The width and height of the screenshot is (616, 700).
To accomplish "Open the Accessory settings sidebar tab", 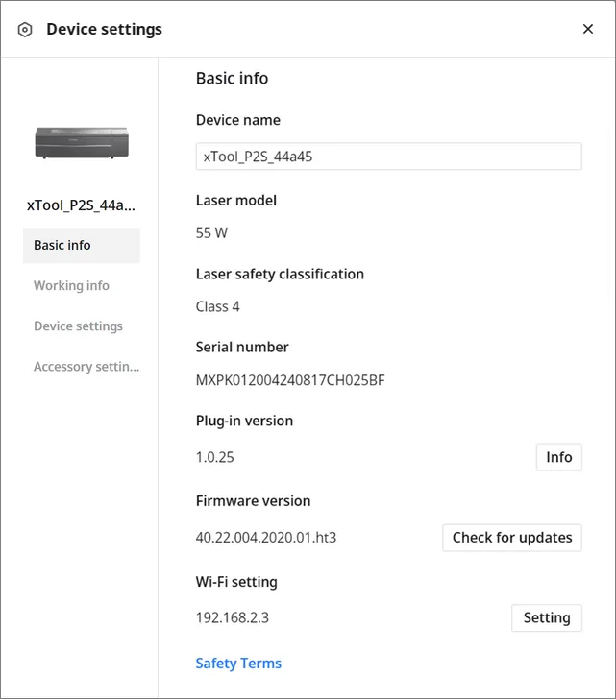I will (86, 367).
